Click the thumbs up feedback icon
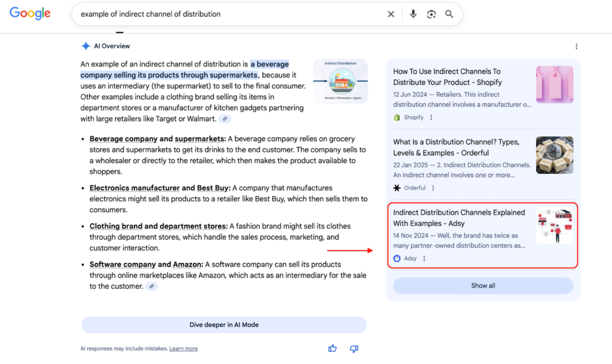612x364 pixels. coord(332,348)
